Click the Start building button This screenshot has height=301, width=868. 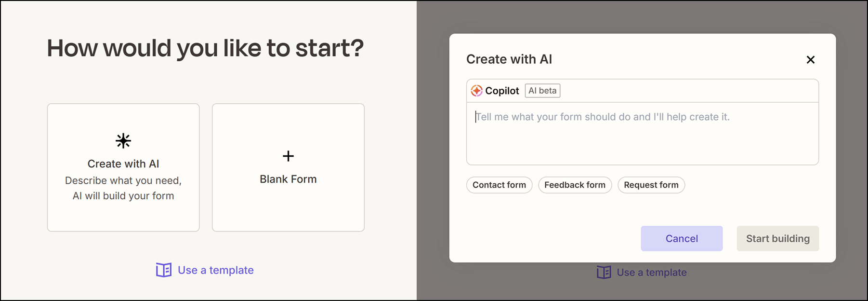[777, 238]
